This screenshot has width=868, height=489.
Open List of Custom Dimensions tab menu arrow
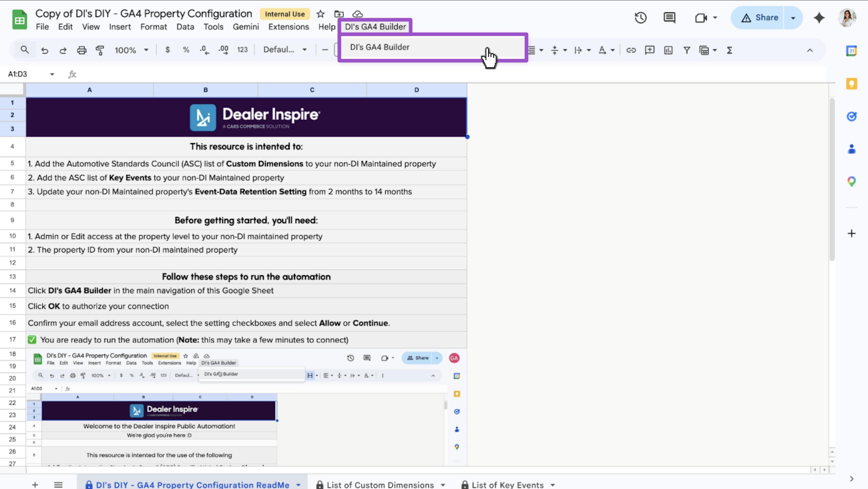click(x=443, y=485)
